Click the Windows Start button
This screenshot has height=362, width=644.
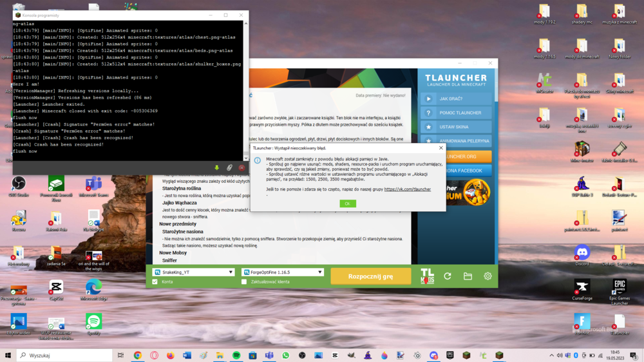coord(8,355)
